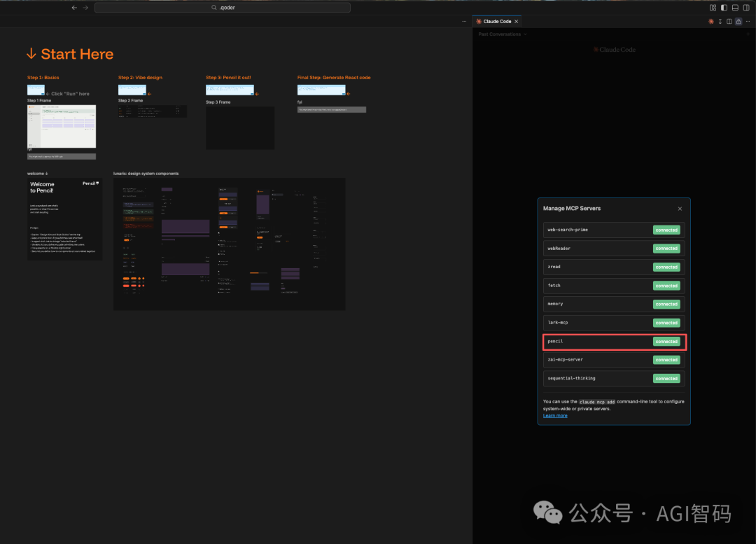The height and width of the screenshot is (544, 756).
Task: Toggle the primary side bar
Action: (724, 8)
